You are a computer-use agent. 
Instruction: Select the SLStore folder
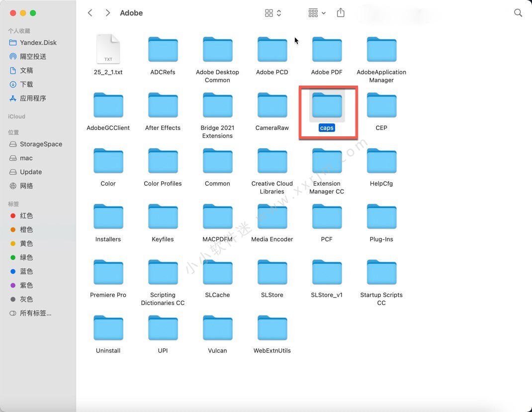272,272
